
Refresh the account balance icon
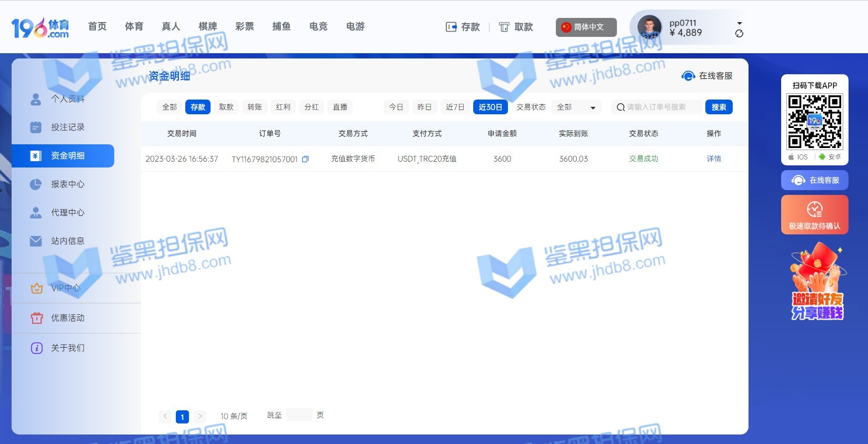coord(739,34)
